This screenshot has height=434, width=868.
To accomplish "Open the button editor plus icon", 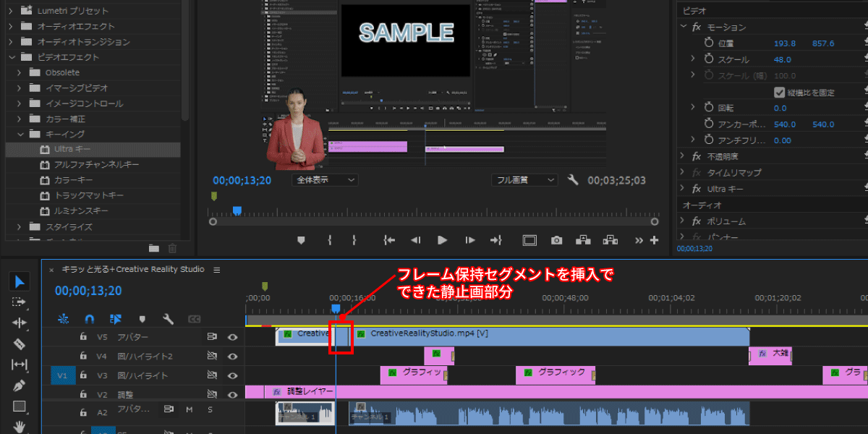I will 655,240.
